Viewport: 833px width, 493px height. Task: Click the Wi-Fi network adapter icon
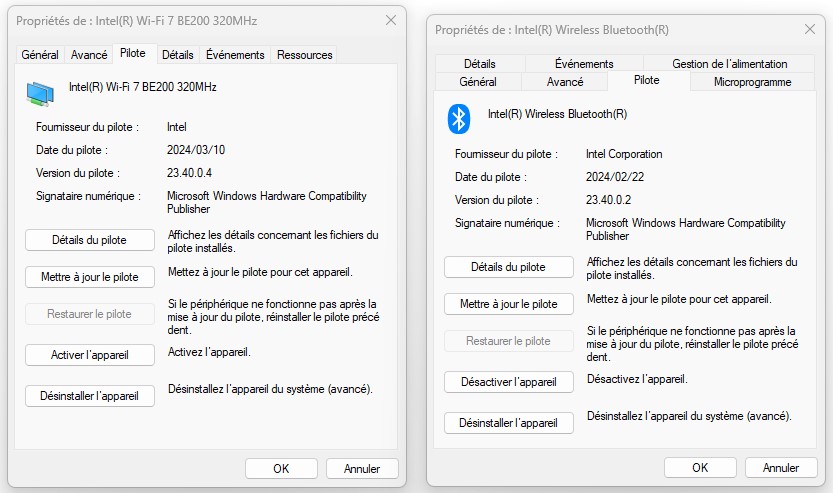click(41, 93)
